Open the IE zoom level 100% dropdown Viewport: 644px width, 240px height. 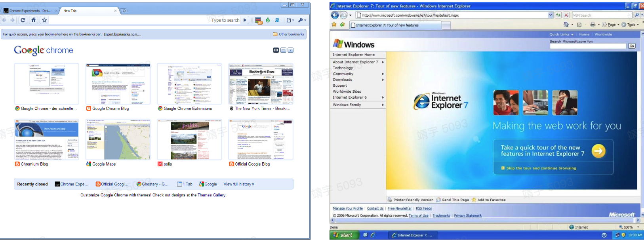(x=638, y=227)
